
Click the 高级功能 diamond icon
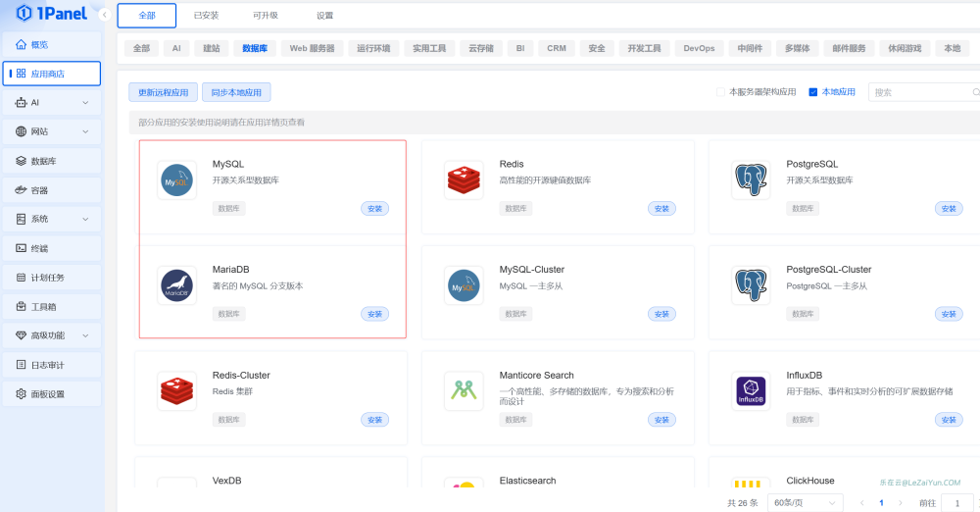tap(22, 335)
